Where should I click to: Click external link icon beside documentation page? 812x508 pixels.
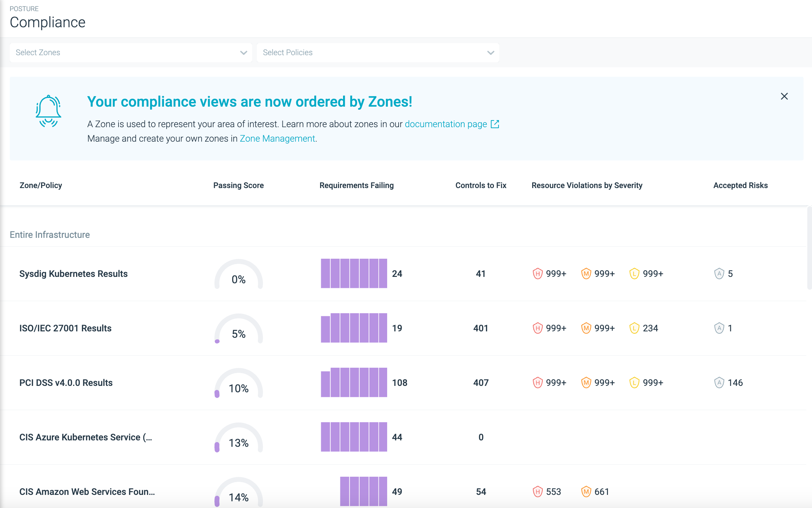[x=495, y=124]
